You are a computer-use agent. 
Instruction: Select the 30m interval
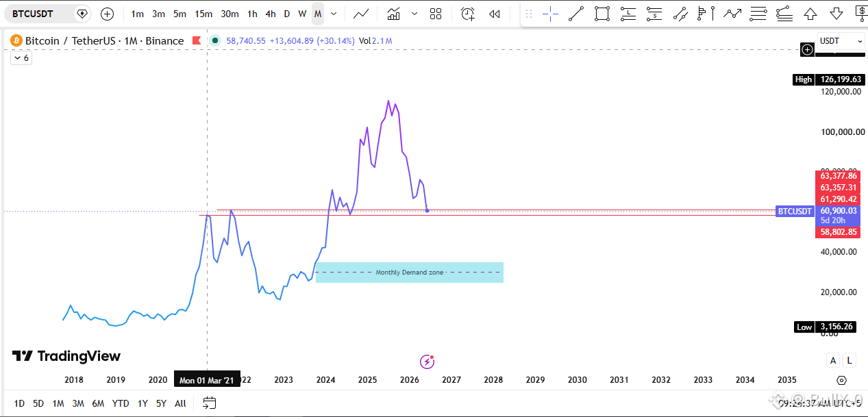coord(230,14)
